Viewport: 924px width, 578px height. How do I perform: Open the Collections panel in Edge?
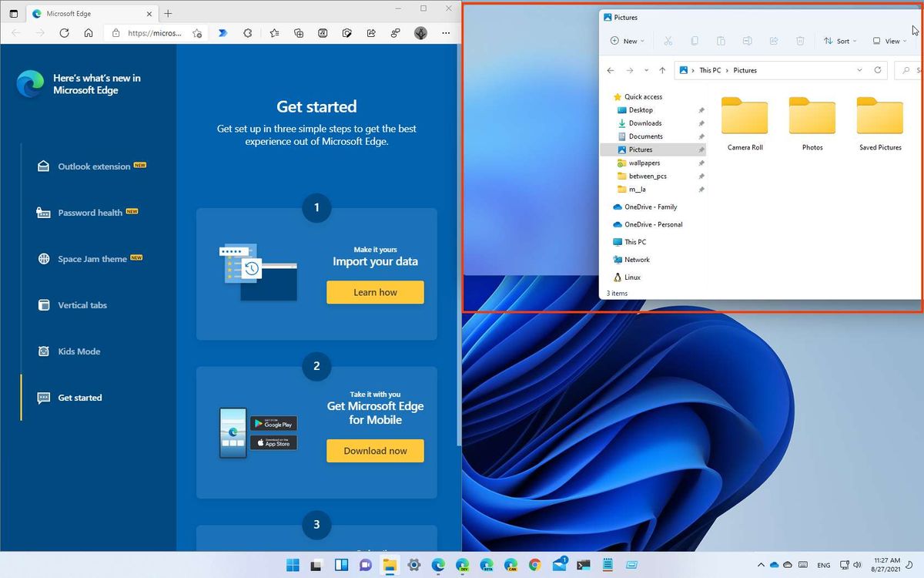[298, 33]
